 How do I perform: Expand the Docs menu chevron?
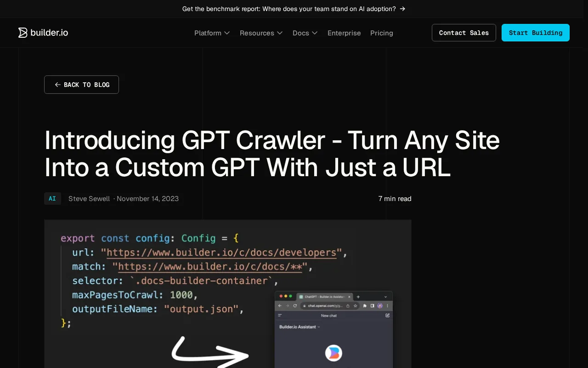click(315, 33)
